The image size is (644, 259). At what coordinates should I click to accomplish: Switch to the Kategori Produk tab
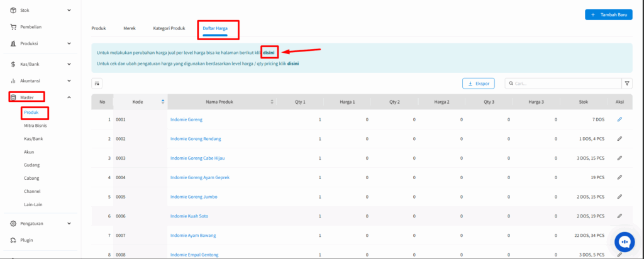pyautogui.click(x=169, y=28)
